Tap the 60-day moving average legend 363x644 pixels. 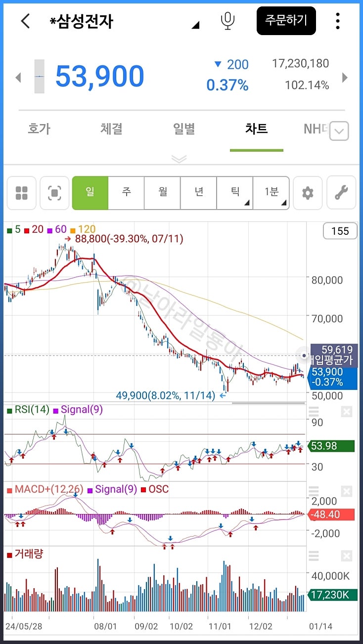pos(56,229)
